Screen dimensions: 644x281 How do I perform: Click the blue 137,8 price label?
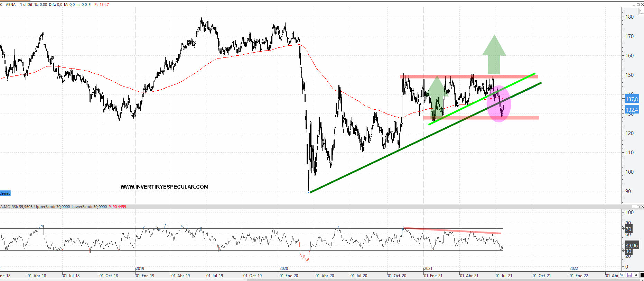[632, 99]
